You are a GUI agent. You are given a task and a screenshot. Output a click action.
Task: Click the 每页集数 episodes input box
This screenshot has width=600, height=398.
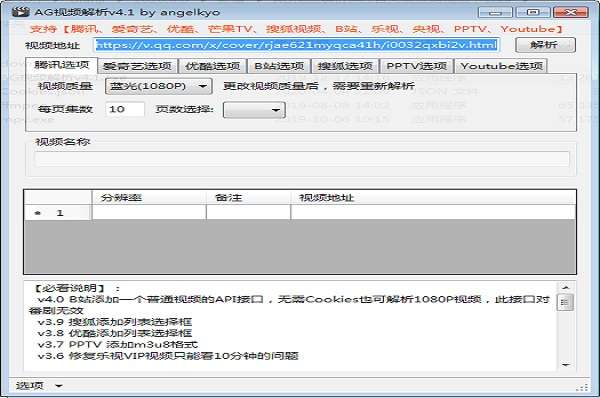tap(125, 109)
